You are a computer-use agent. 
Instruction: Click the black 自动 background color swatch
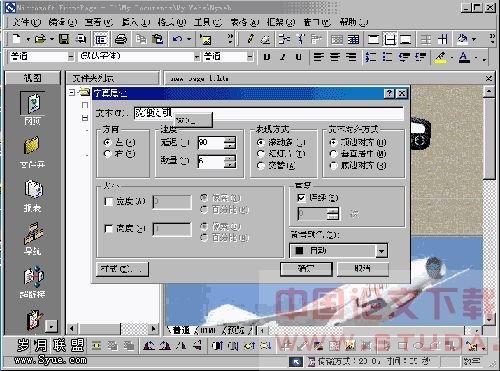(x=299, y=251)
